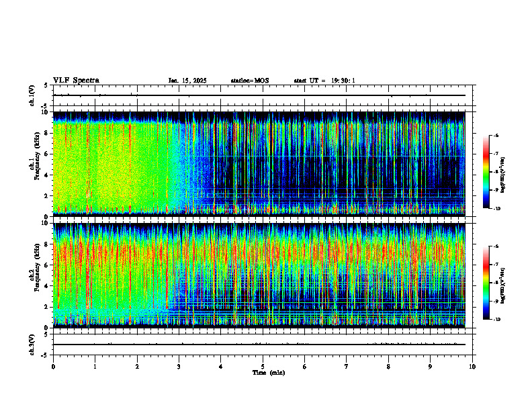Click the ch.1 spectrogram plot panel
The height and width of the screenshot is (411, 532).
click(259, 164)
